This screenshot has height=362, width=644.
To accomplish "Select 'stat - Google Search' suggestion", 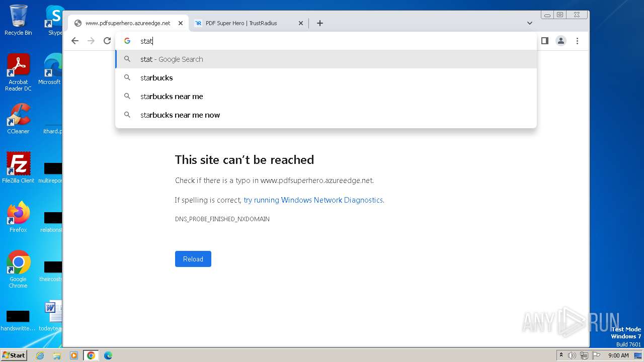I will pos(326,59).
